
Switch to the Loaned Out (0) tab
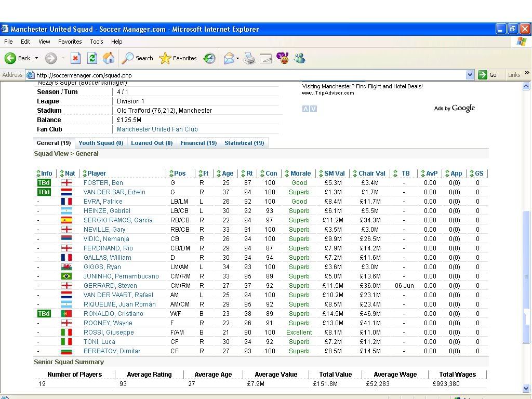tap(152, 143)
